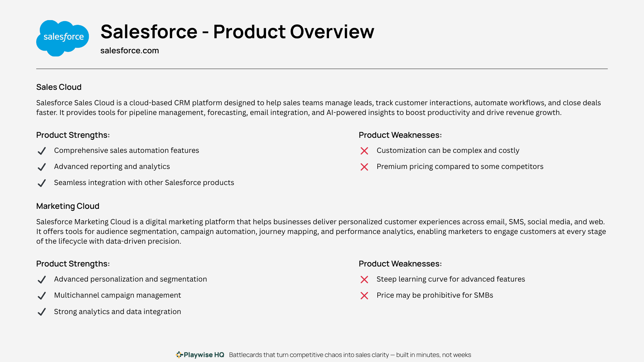The height and width of the screenshot is (362, 644).
Task: Click checkmark beside Advanced personalization and segmentation
Action: tap(42, 280)
